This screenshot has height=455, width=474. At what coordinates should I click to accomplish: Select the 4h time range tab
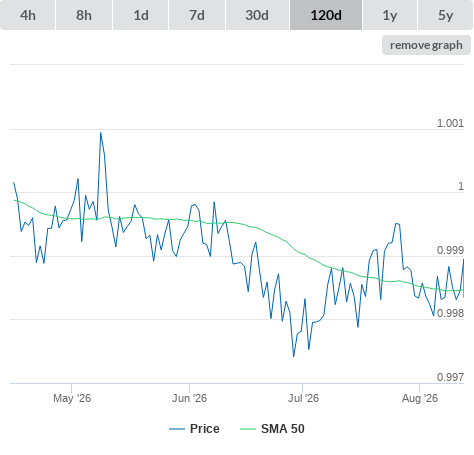[28, 15]
